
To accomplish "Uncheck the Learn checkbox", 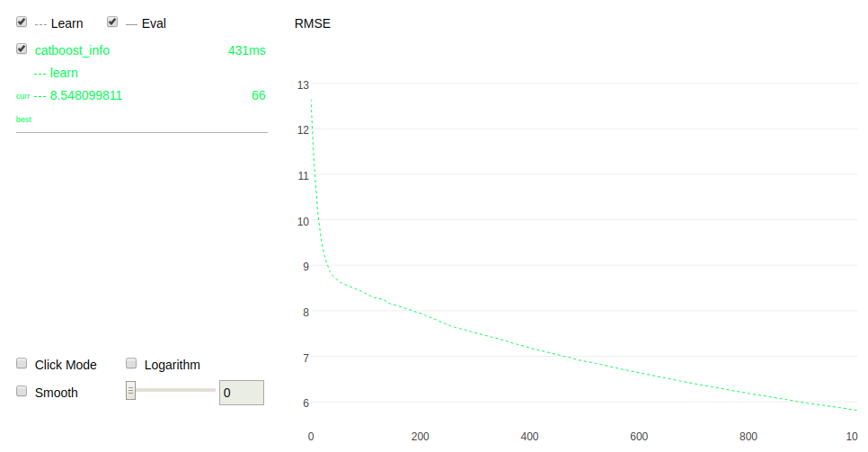I will point(22,22).
